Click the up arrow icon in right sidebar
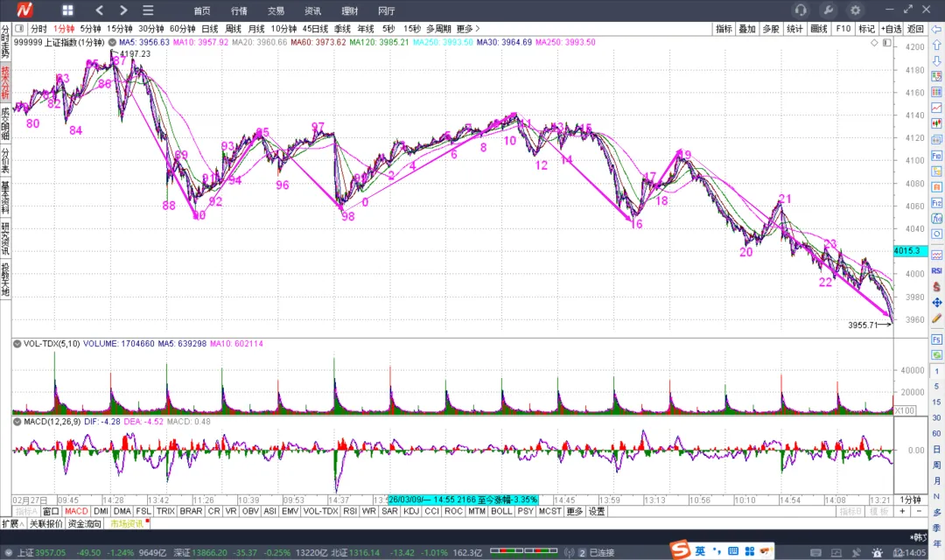Image resolution: width=945 pixels, height=560 pixels. pos(936,45)
